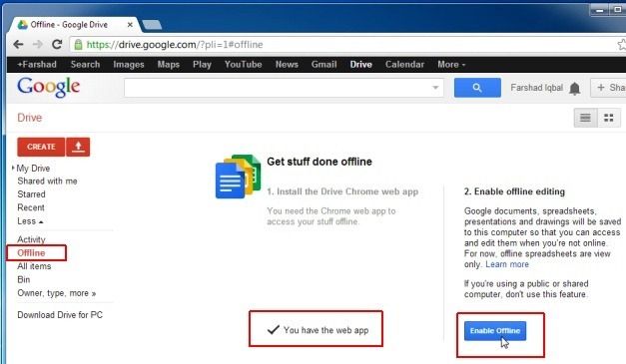Viewport: 626px width, 364px height.
Task: Click the Enable Offline button
Action: click(495, 331)
